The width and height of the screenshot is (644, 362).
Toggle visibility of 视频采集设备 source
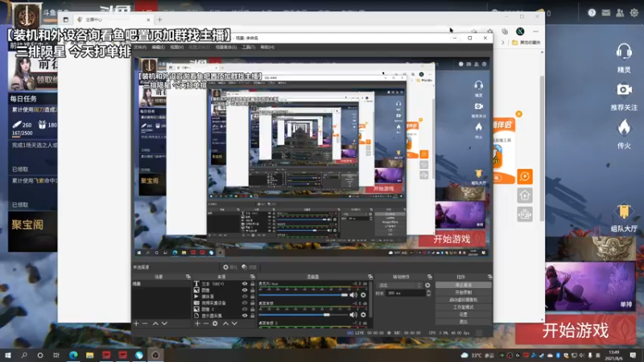point(245,303)
